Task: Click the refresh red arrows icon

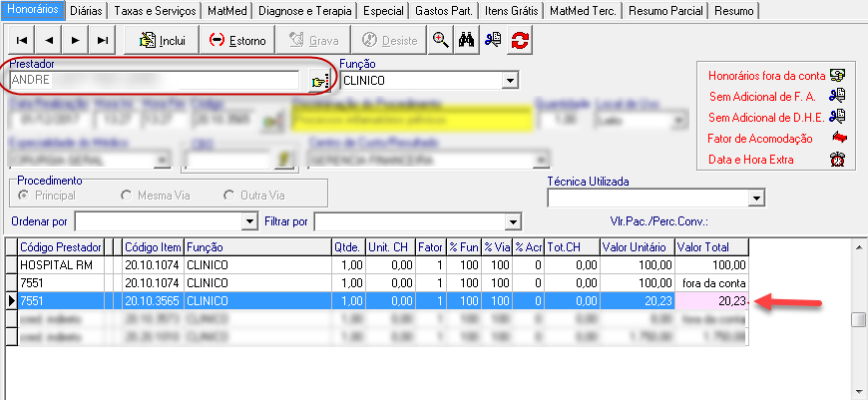Action: point(520,40)
